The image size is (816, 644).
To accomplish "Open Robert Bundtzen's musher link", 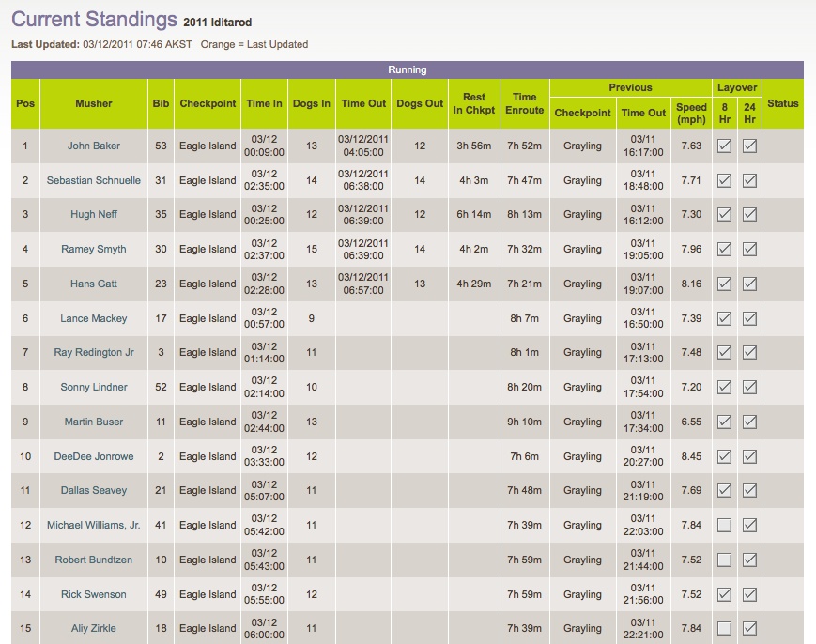I will click(94, 560).
